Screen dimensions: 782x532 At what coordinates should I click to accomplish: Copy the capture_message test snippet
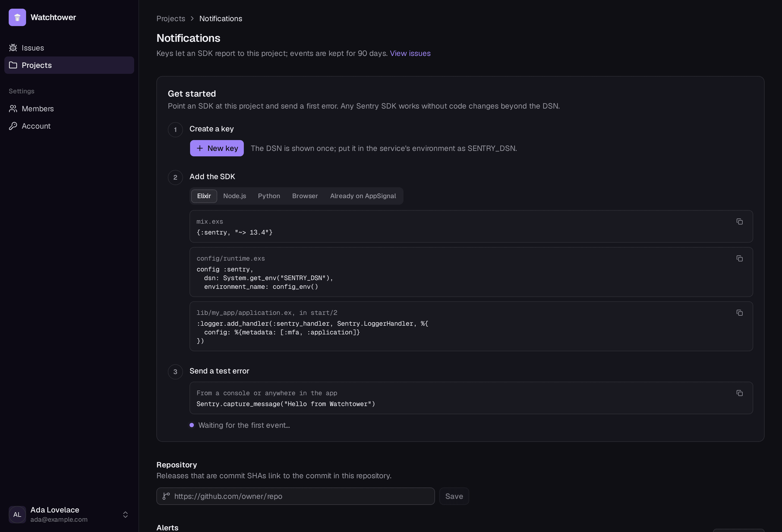tap(739, 393)
